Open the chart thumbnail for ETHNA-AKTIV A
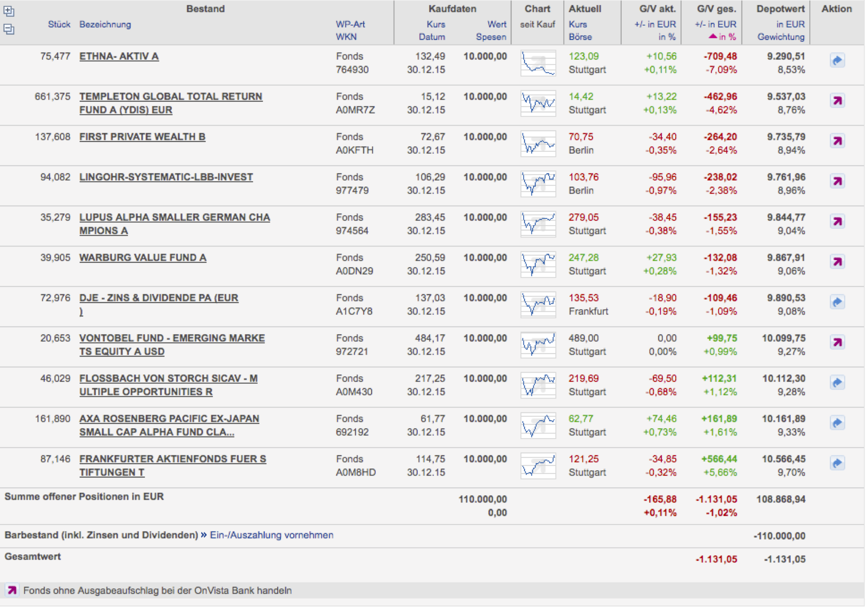The image size is (868, 610). pos(538,63)
